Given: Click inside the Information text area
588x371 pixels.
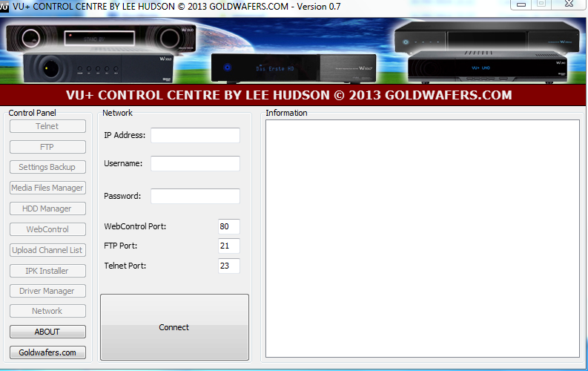Looking at the screenshot, I should (x=423, y=239).
